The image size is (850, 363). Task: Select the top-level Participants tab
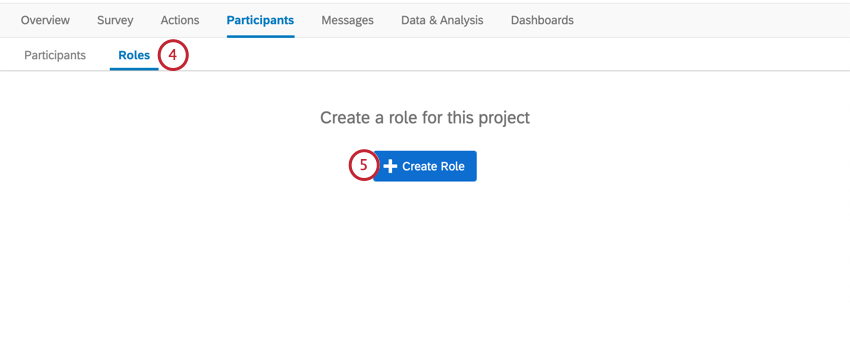260,21
